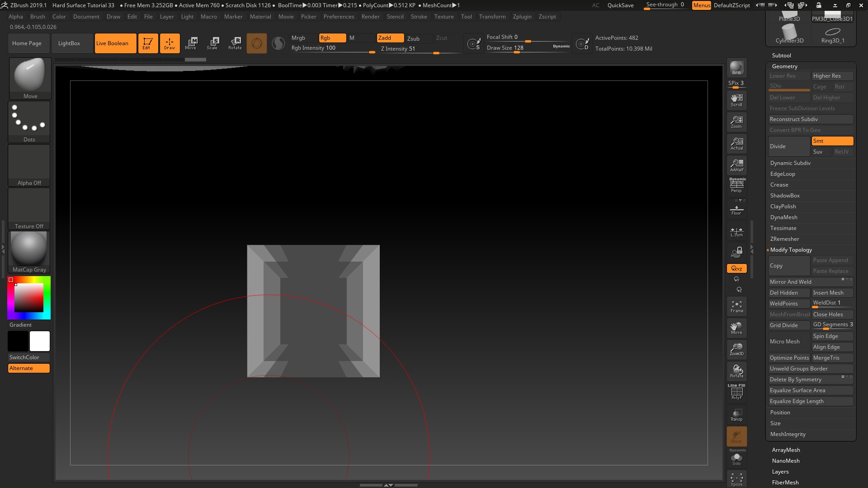868x488 pixels.
Task: Select the Move transform icon in top toolbar
Action: (x=191, y=43)
